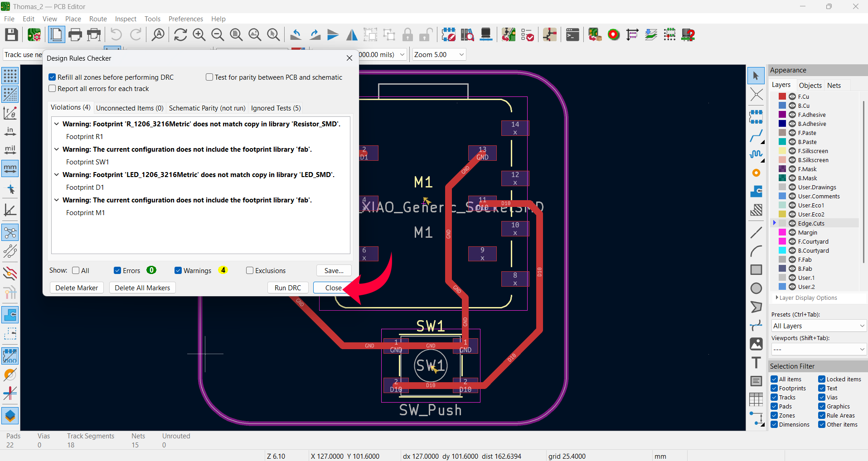Click the Edge.Cuts color swatch
This screenshot has width=868, height=461.
click(x=782, y=223)
